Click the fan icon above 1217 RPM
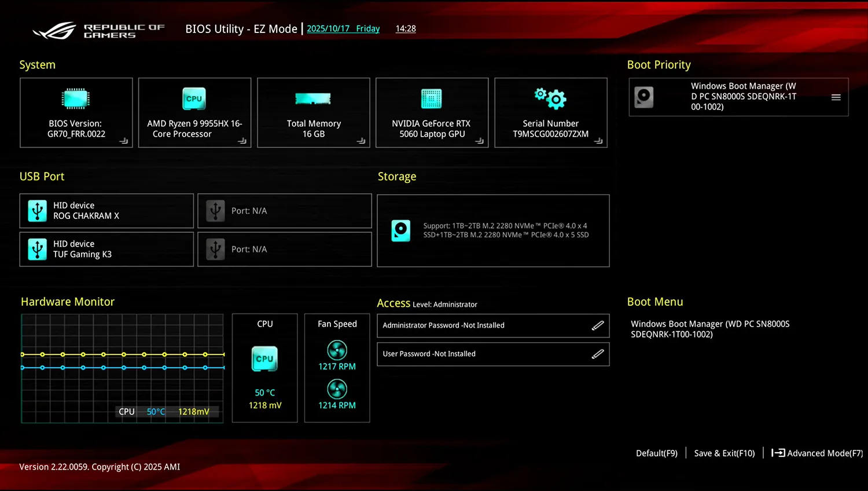 click(337, 351)
